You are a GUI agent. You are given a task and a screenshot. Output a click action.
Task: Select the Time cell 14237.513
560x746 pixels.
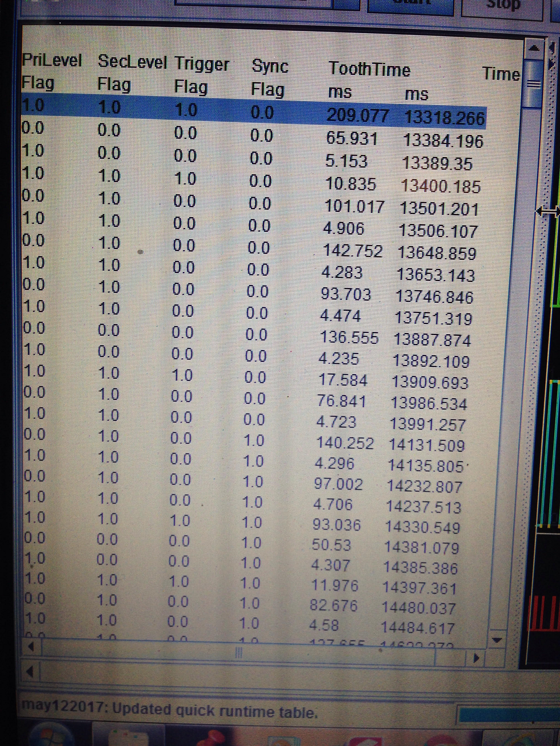[x=424, y=507]
